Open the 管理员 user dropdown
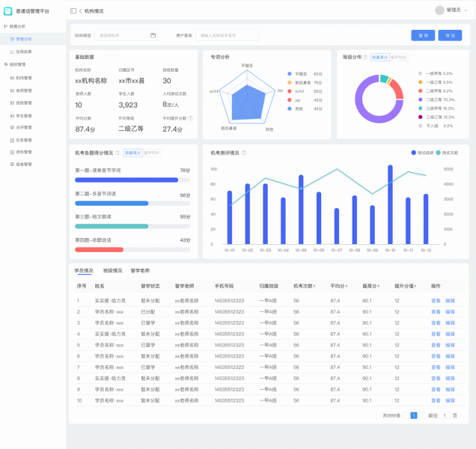Image resolution: width=476 pixels, height=449 pixels. point(453,10)
